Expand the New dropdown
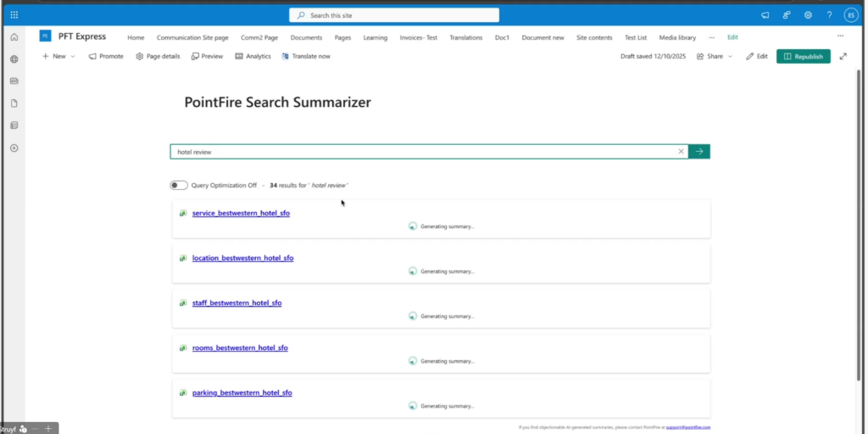Screen dimensions: 868x434 (58, 56)
